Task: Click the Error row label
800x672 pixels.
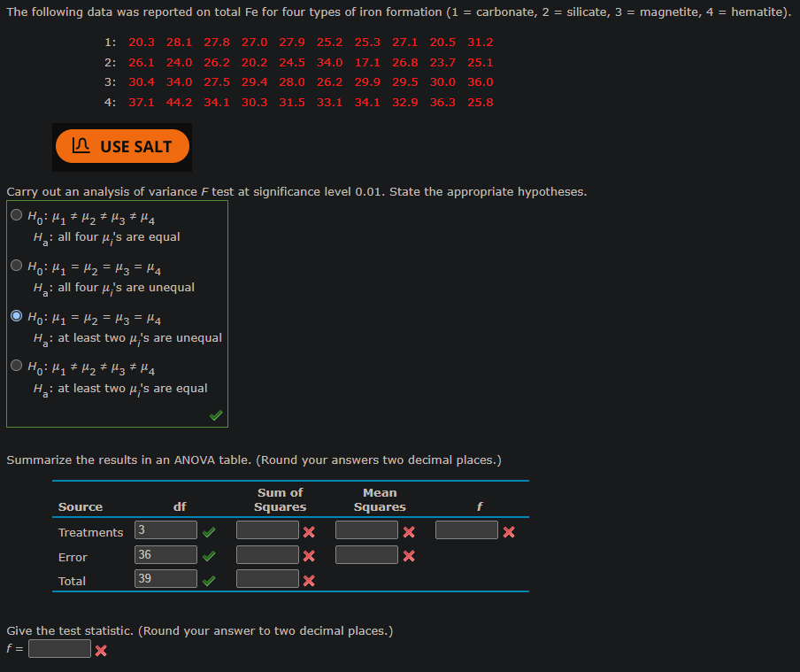Action: pos(73,558)
